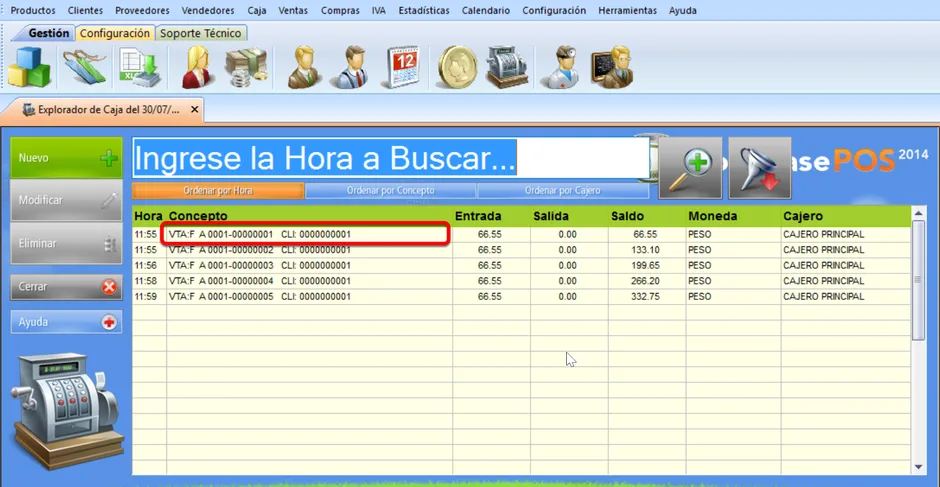Select row VTA:F A 0001-00000002
Screen dimensions: 940x487
pos(521,250)
